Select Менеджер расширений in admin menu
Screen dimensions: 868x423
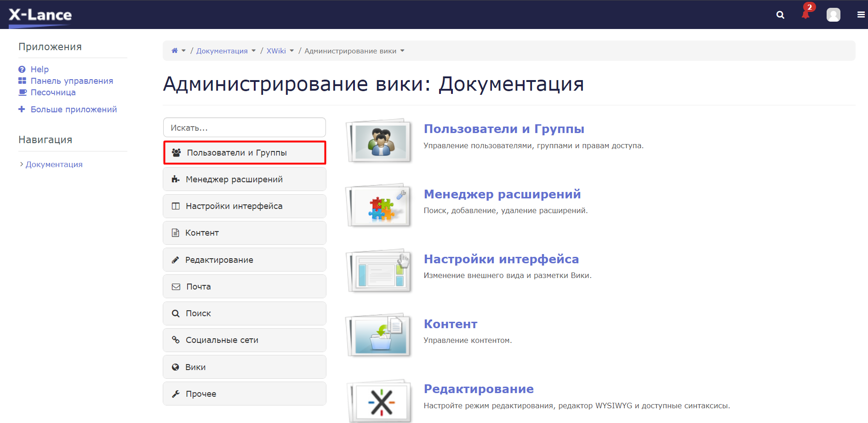pos(245,179)
